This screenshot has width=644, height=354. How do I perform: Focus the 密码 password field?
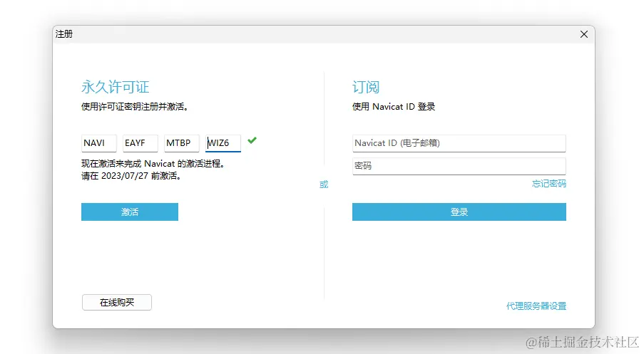pyautogui.click(x=459, y=166)
